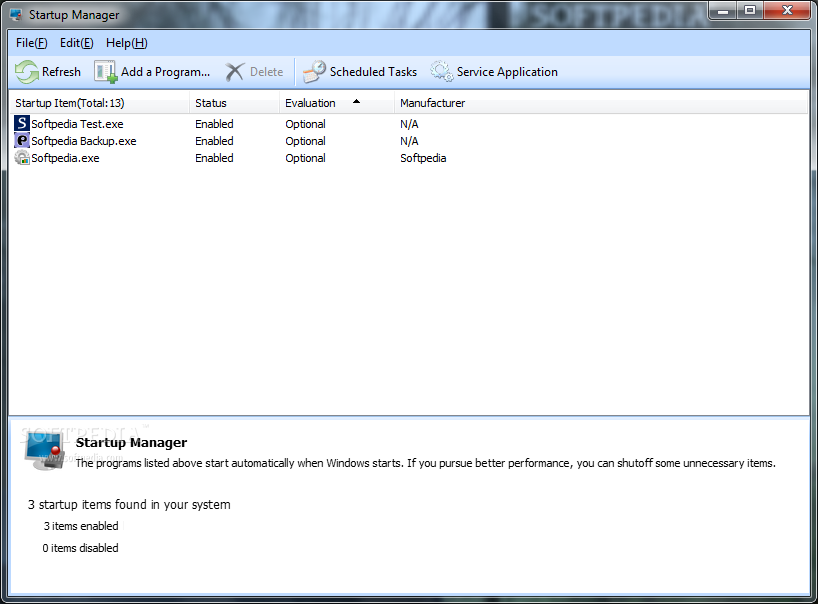The height and width of the screenshot is (604, 818).
Task: Click the Refresh button label
Action: pos(62,72)
